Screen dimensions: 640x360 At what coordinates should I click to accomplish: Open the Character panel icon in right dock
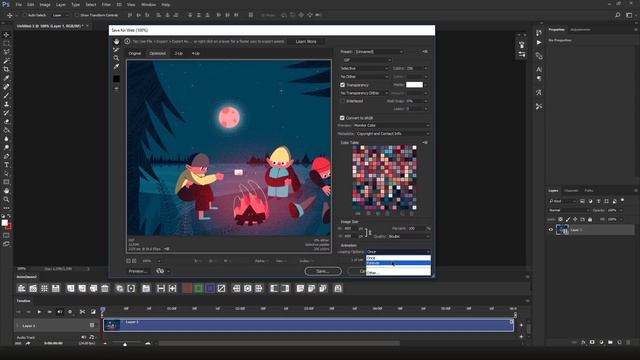pyautogui.click(x=539, y=69)
